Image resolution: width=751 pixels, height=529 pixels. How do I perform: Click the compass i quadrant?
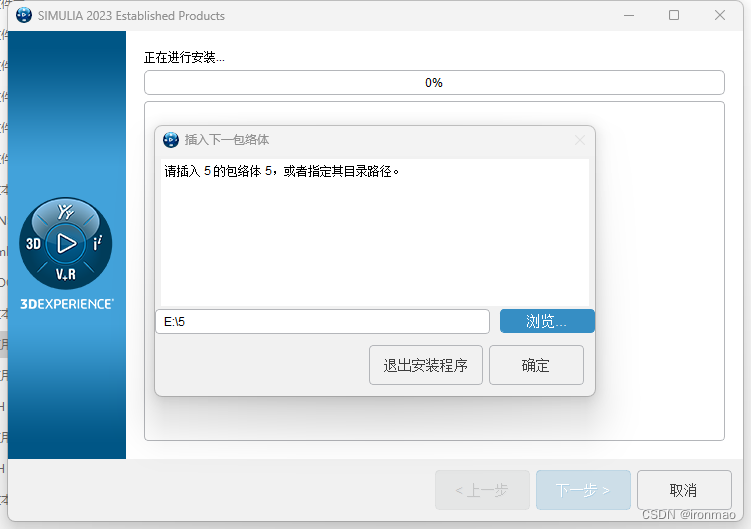coord(98,243)
